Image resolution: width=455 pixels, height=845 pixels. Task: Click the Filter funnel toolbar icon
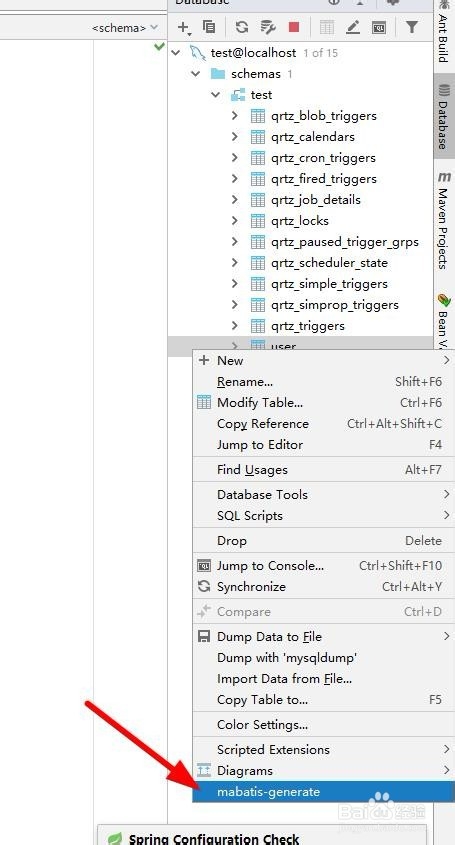[x=411, y=27]
